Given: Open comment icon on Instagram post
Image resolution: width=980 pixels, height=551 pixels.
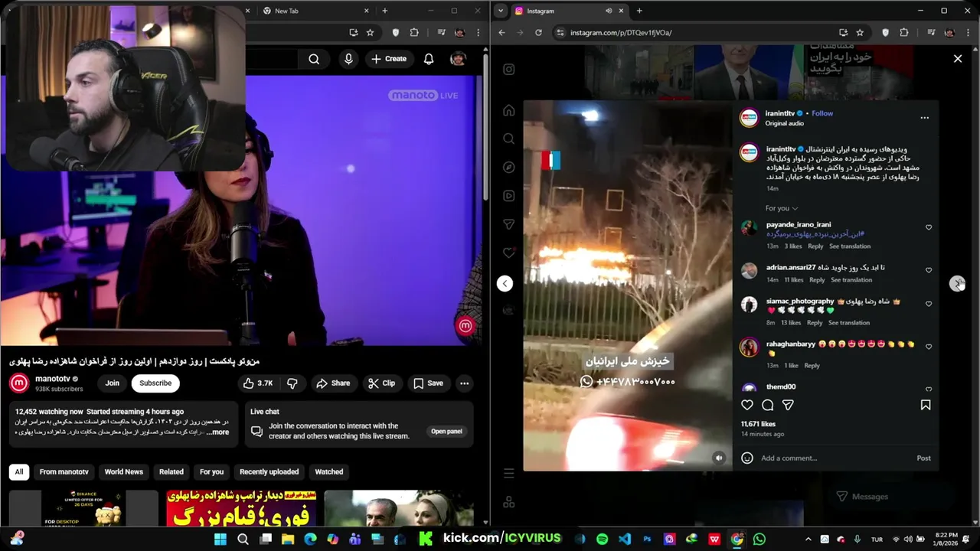Looking at the screenshot, I should 767,405.
